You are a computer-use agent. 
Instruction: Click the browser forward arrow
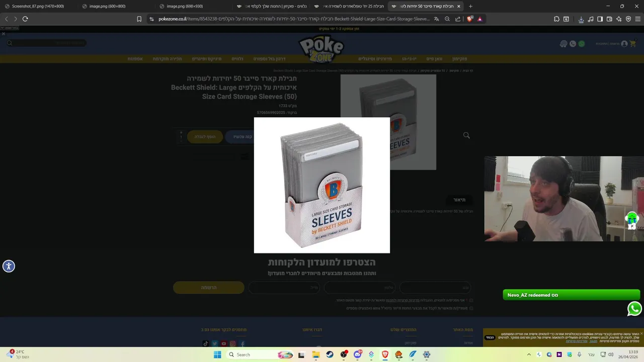tap(16, 19)
